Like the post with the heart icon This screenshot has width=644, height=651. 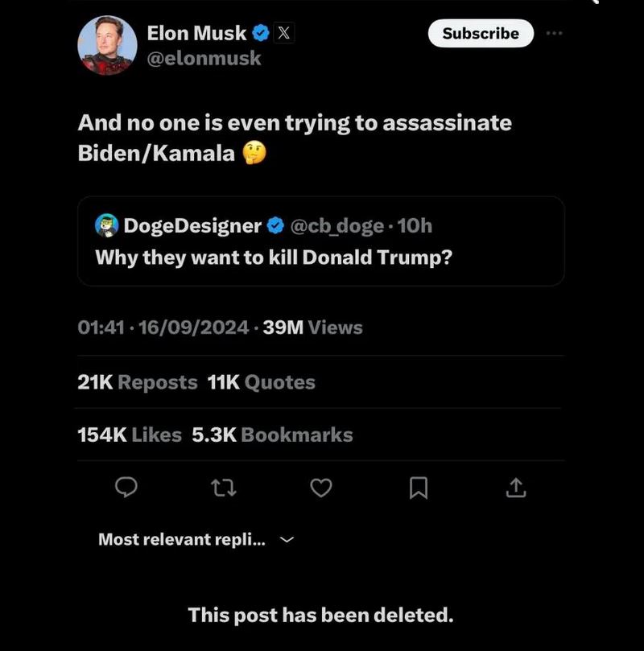(321, 488)
